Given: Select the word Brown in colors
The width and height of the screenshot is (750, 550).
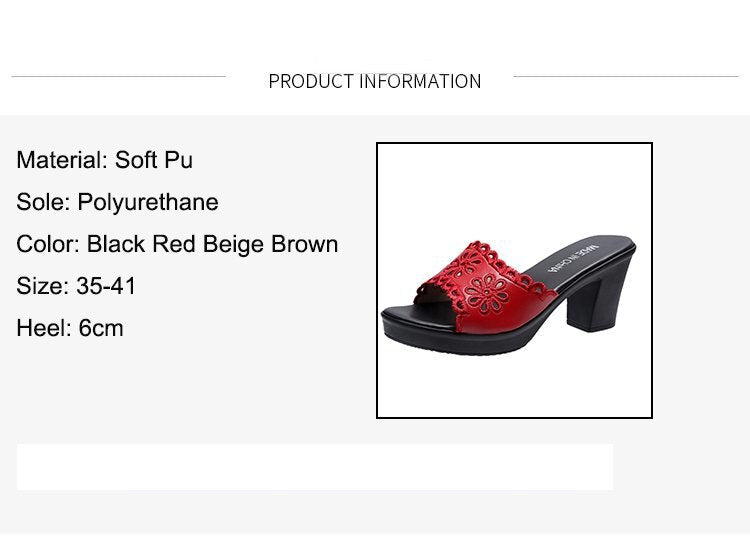Looking at the screenshot, I should click(305, 244).
